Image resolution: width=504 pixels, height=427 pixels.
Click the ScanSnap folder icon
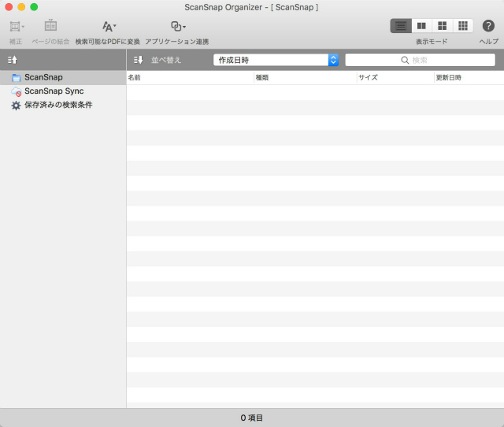16,78
